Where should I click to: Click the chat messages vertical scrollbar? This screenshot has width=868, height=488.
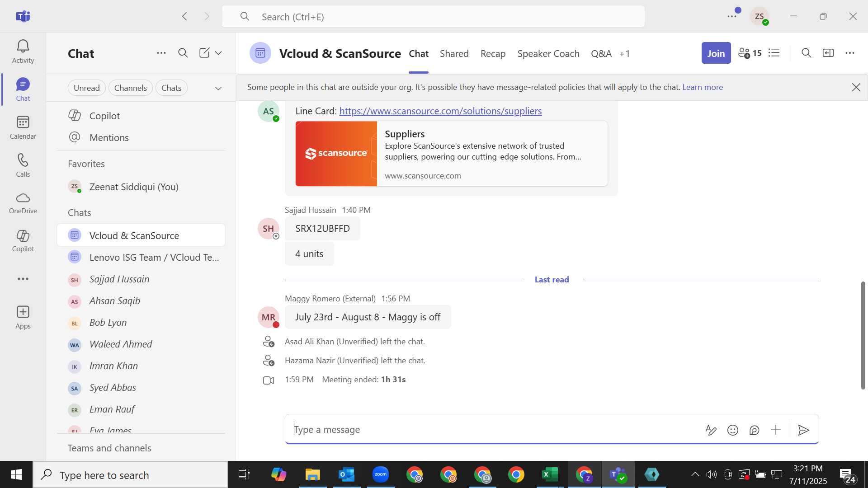coord(863,335)
